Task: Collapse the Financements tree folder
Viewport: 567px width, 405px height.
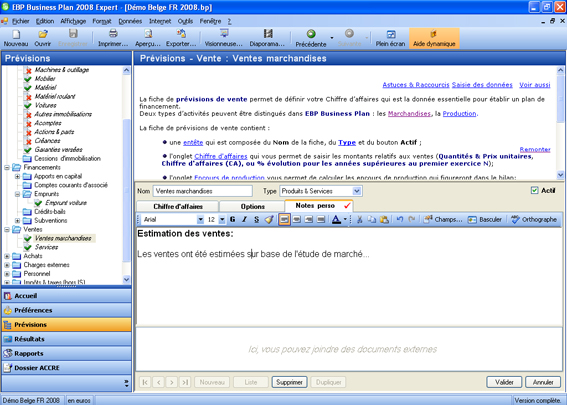Action: click(7, 167)
